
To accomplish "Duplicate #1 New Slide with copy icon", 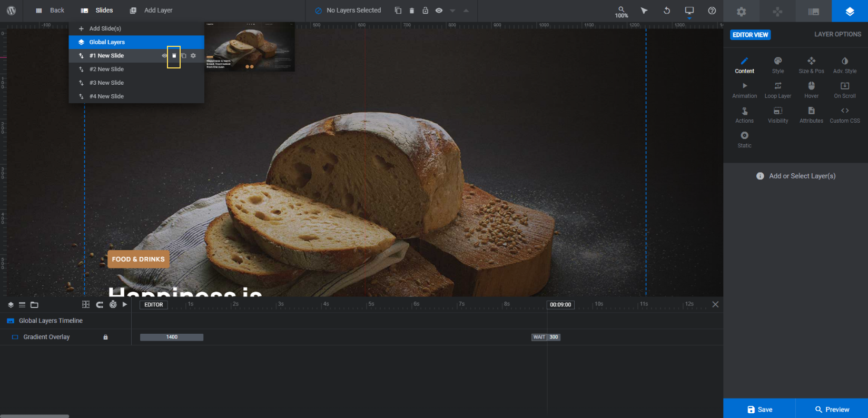I will (x=184, y=56).
